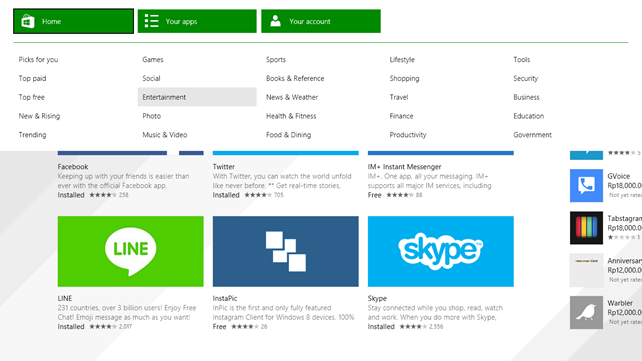Choose the highlighted Entertainment category
This screenshot has height=361, width=642.
pyautogui.click(x=197, y=97)
